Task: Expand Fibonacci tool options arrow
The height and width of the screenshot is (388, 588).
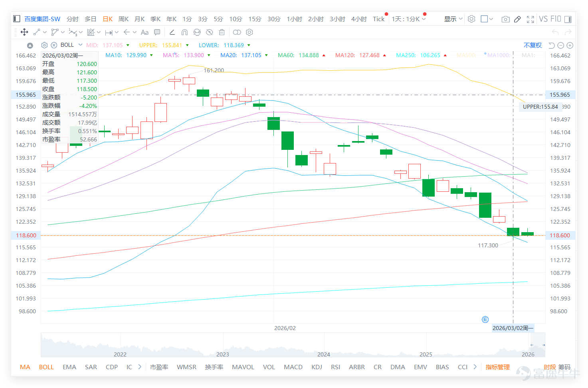Action: click(99, 32)
